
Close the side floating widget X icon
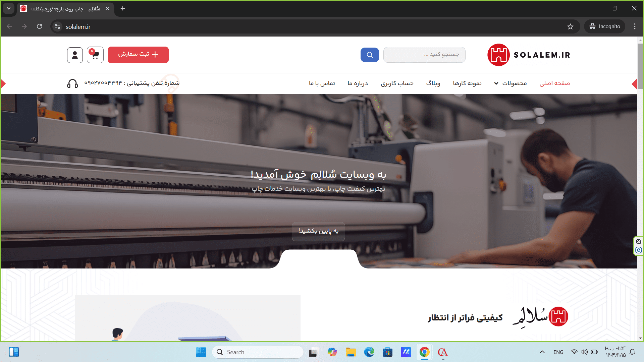tap(639, 242)
